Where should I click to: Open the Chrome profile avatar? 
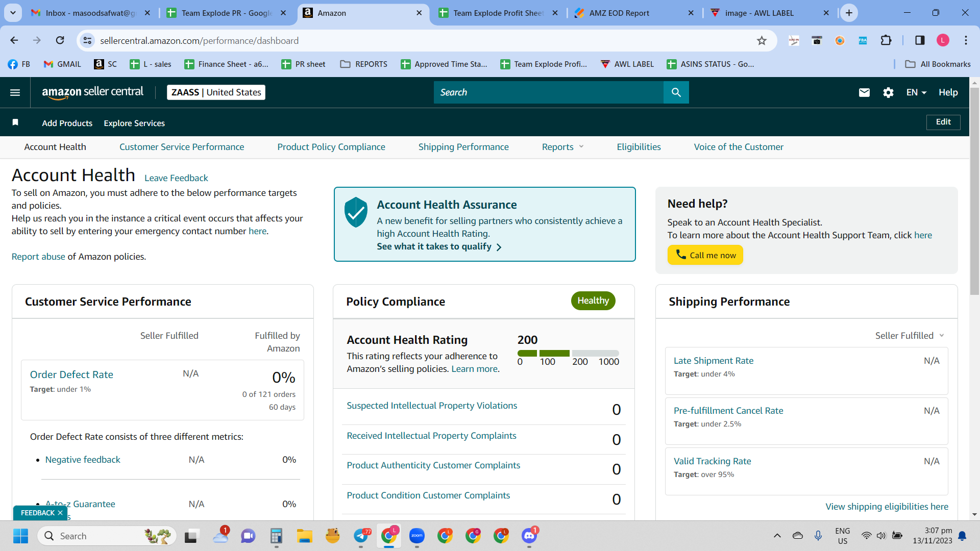click(x=943, y=40)
